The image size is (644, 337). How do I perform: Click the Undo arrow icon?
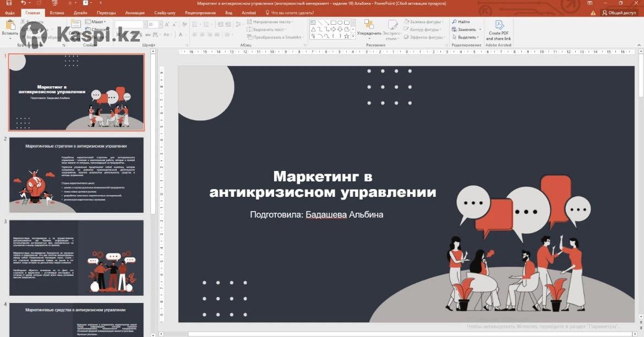point(23,3)
